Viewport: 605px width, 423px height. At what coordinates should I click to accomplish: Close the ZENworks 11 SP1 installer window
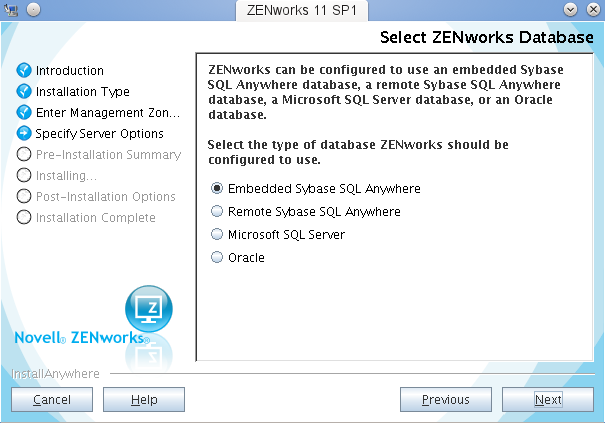591,9
